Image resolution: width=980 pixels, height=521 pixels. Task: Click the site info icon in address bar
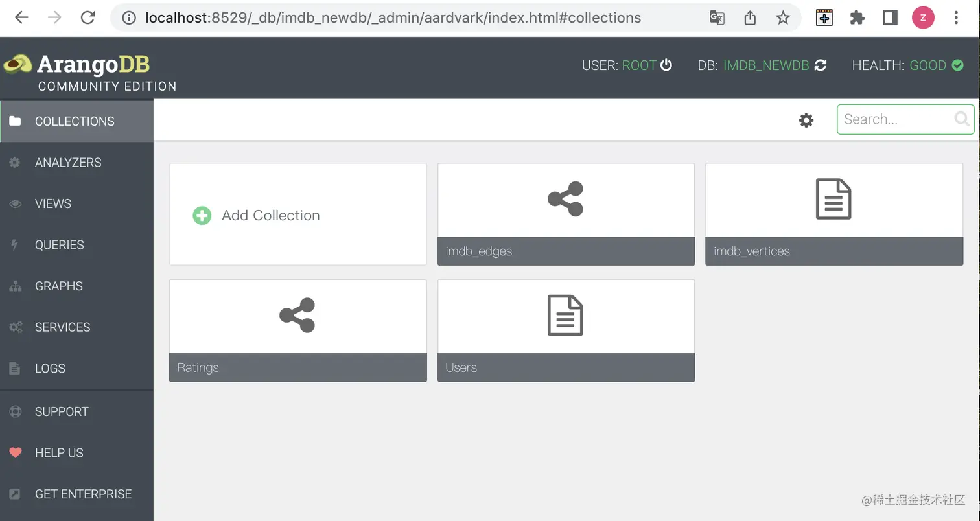129,17
